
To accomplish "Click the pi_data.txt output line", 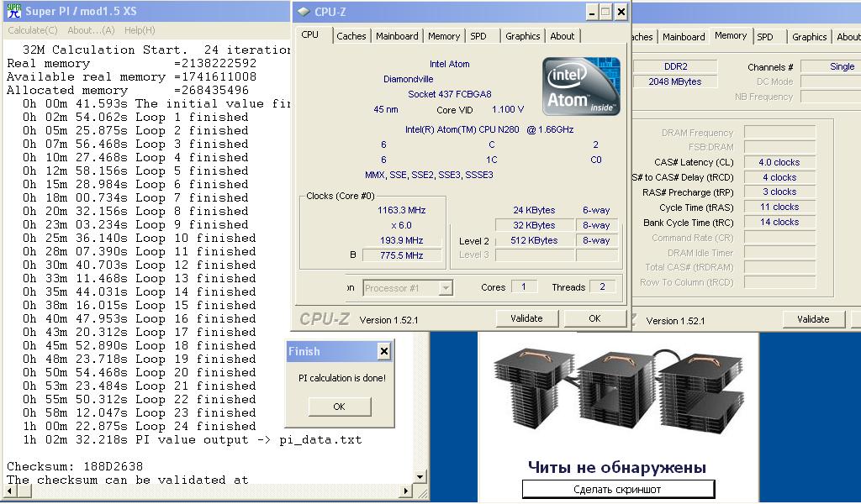I will [193, 440].
